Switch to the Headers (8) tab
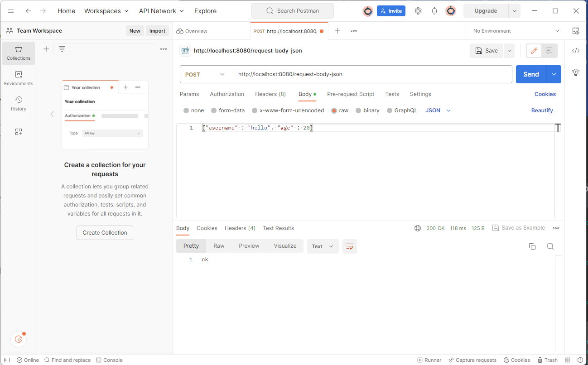Viewport: 588px width, 365px height. [270, 94]
